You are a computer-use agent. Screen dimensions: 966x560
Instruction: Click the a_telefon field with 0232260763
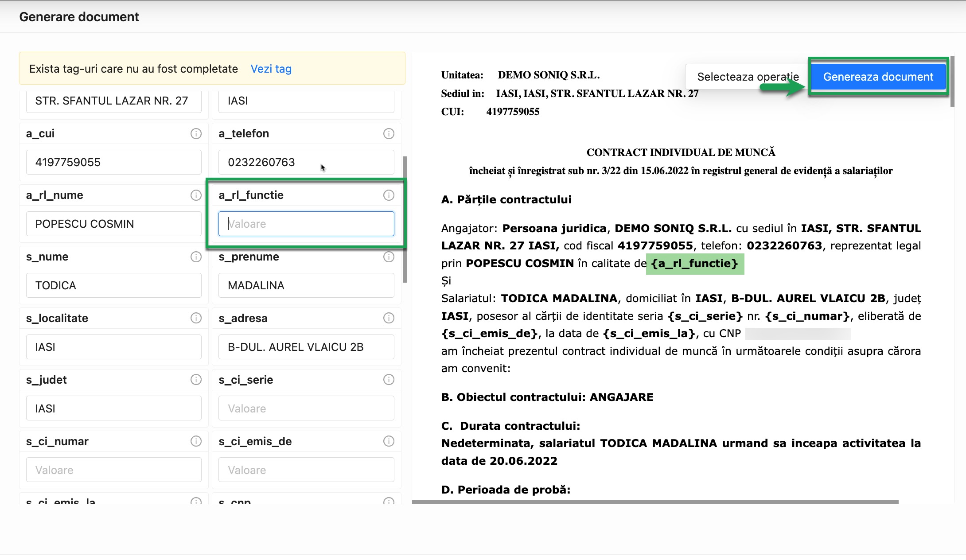tap(306, 162)
